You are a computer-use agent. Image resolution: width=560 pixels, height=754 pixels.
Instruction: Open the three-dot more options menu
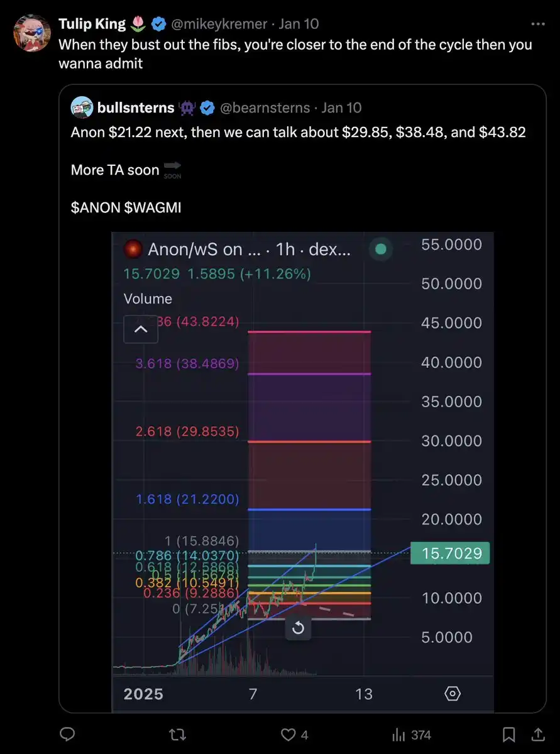[x=538, y=24]
